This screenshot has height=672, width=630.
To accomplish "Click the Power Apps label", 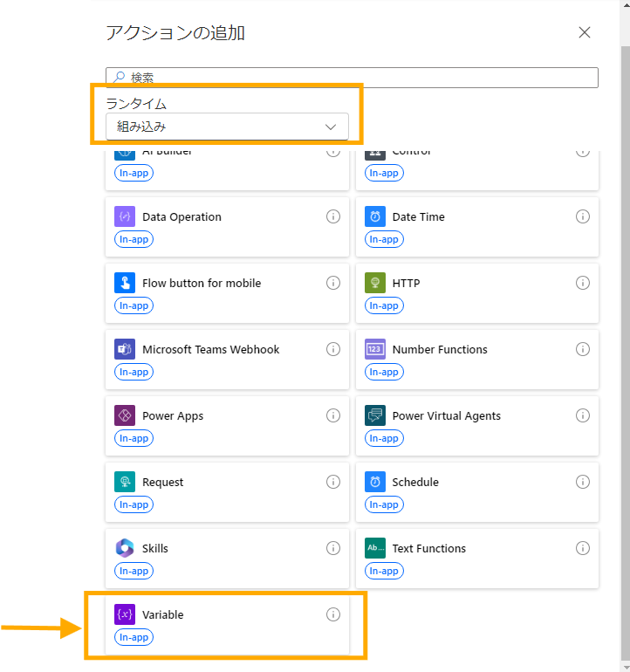I will coord(173,416).
